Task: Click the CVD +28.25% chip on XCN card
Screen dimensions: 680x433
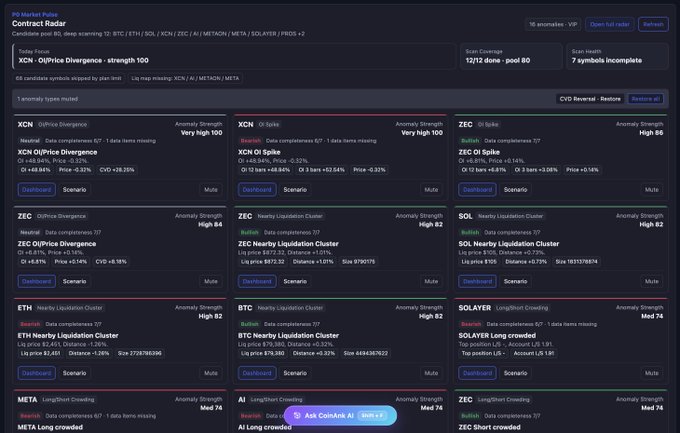Action: (x=117, y=170)
